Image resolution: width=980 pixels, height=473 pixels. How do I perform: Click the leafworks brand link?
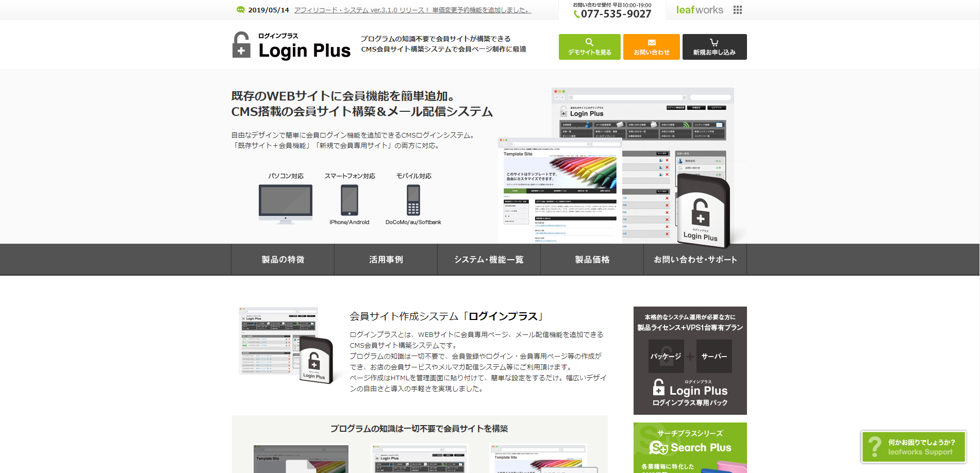(x=699, y=10)
